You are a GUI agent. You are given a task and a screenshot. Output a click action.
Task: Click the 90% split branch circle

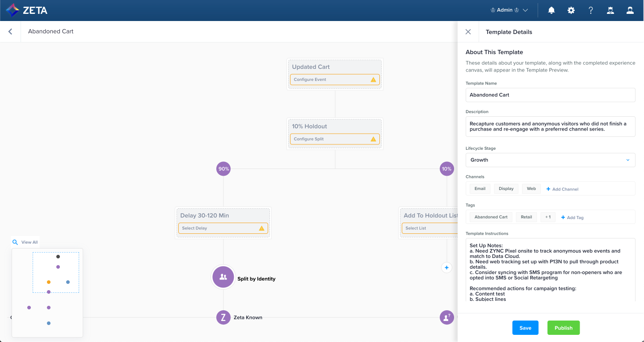pos(223,169)
